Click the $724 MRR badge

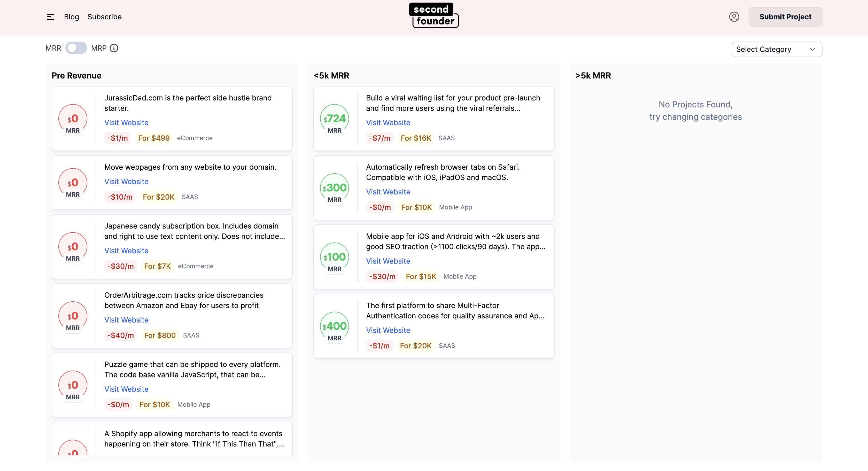tap(334, 119)
